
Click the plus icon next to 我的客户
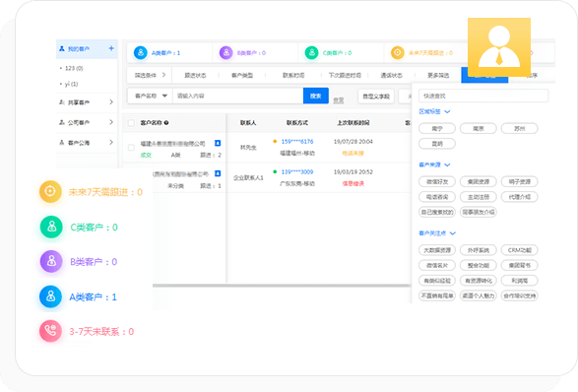coord(111,48)
